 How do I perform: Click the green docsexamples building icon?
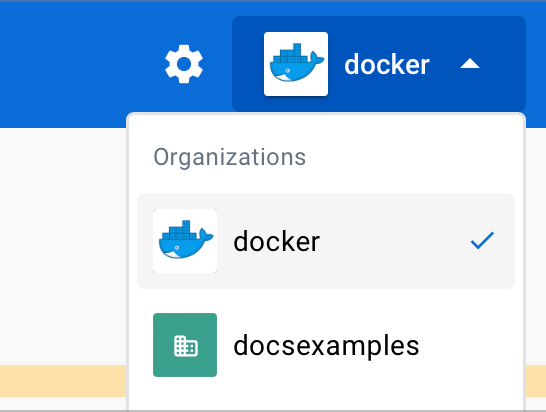(x=185, y=345)
